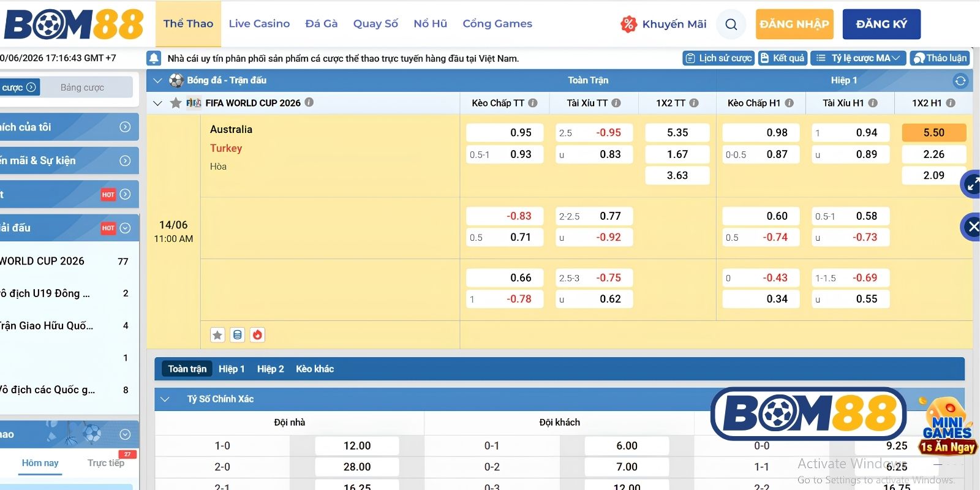Add Australia vs Turkey match to favorites star
This screenshot has height=490, width=980.
point(217,335)
